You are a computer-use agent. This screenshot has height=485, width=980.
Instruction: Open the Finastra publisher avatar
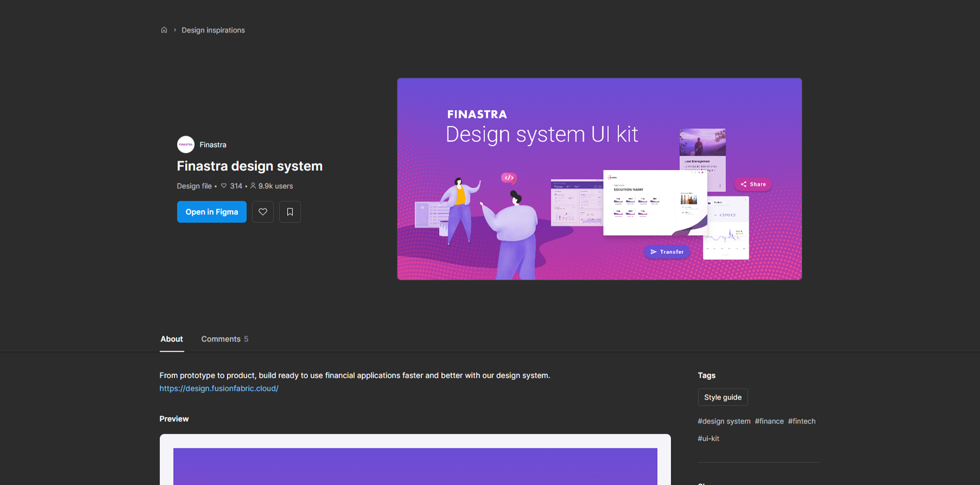[x=186, y=144]
